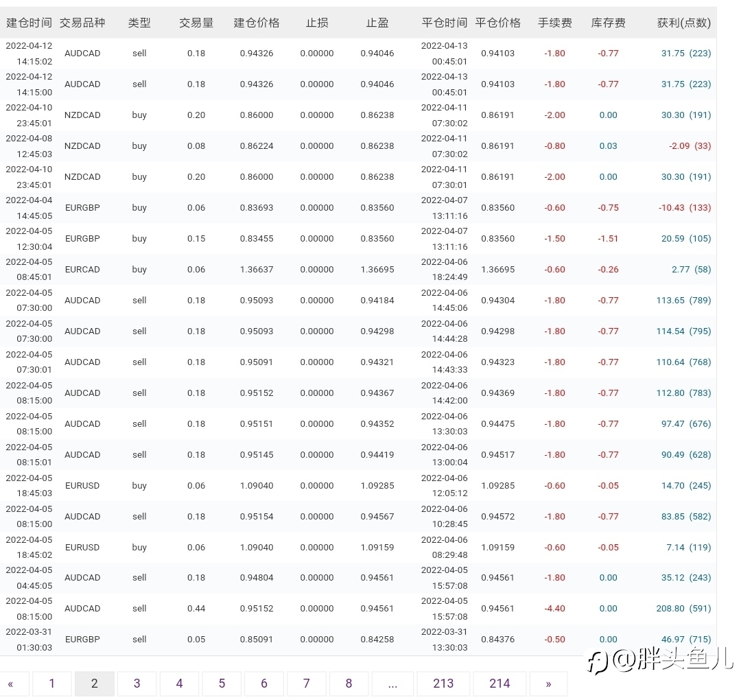The width and height of the screenshot is (741, 700).
Task: Click close price 0.94475
Action: tap(497, 423)
